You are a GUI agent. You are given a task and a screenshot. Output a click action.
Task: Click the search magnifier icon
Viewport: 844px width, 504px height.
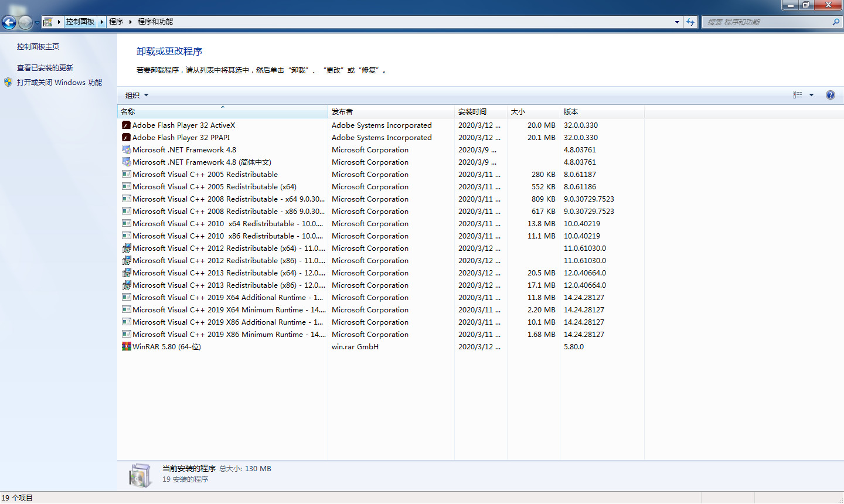click(836, 22)
